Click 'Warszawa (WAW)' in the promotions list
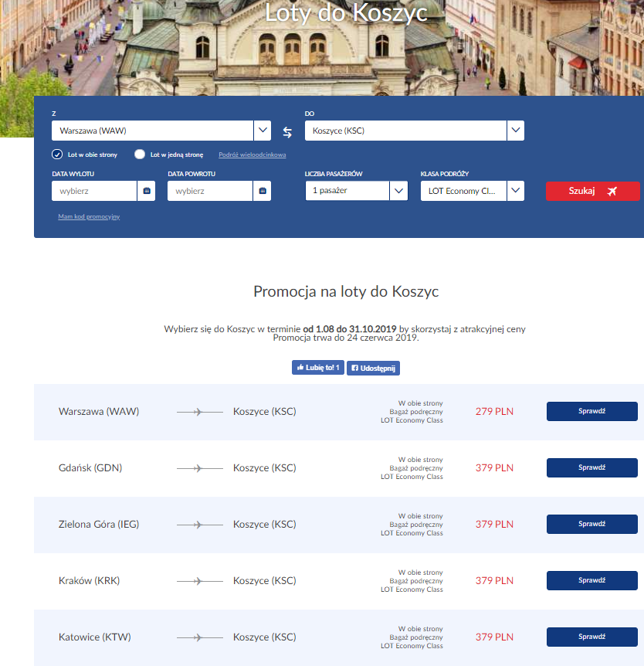The width and height of the screenshot is (644, 666). [99, 412]
